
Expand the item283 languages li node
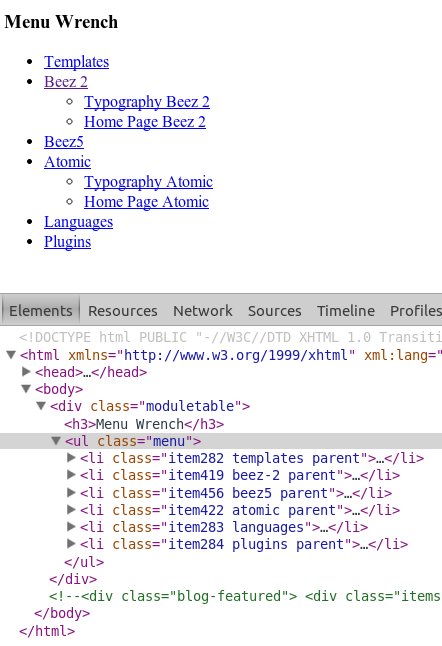71,527
